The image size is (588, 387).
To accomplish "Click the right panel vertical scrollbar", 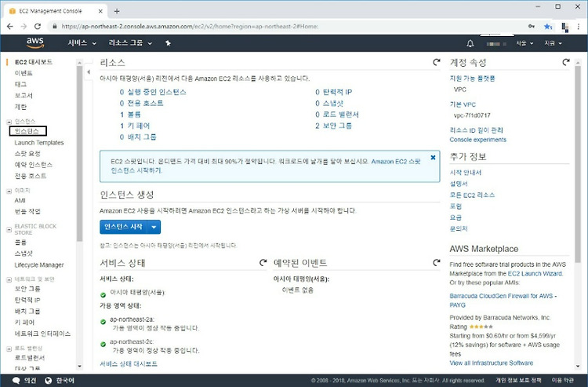I will click(x=578, y=164).
